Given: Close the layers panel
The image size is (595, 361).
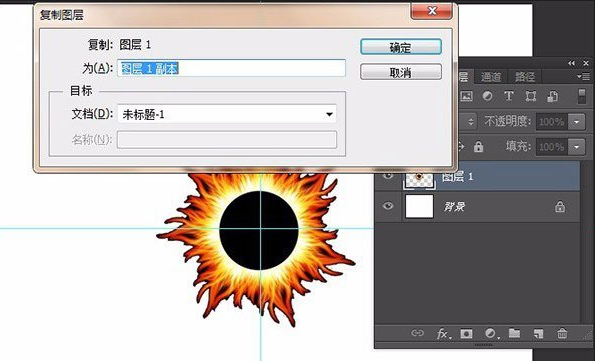Looking at the screenshot, I should pyautogui.click(x=586, y=63).
